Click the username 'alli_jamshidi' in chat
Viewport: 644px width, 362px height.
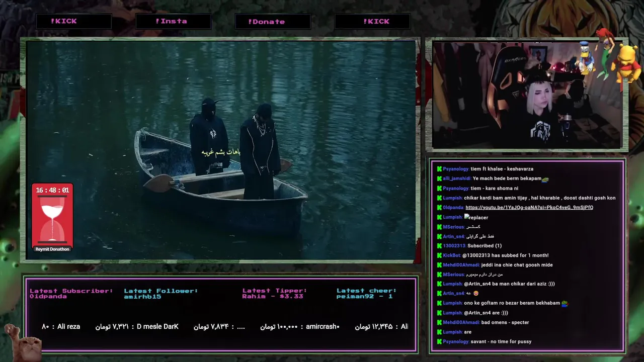457,178
